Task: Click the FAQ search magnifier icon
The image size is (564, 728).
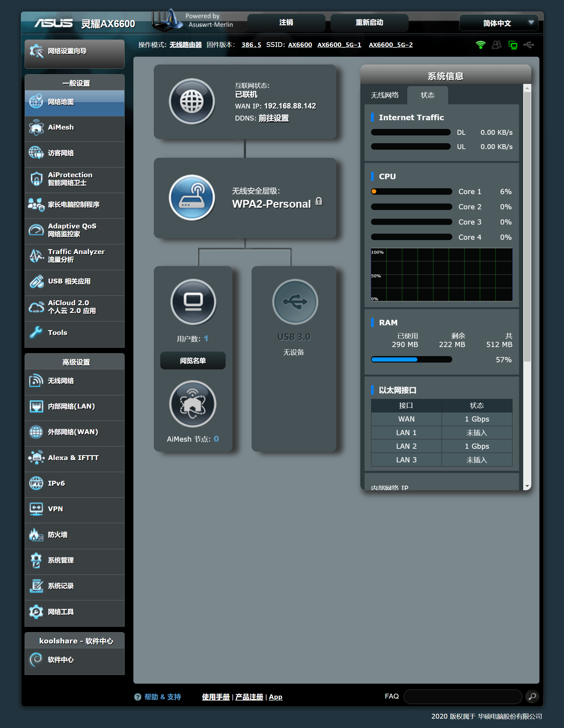Action: (532, 696)
